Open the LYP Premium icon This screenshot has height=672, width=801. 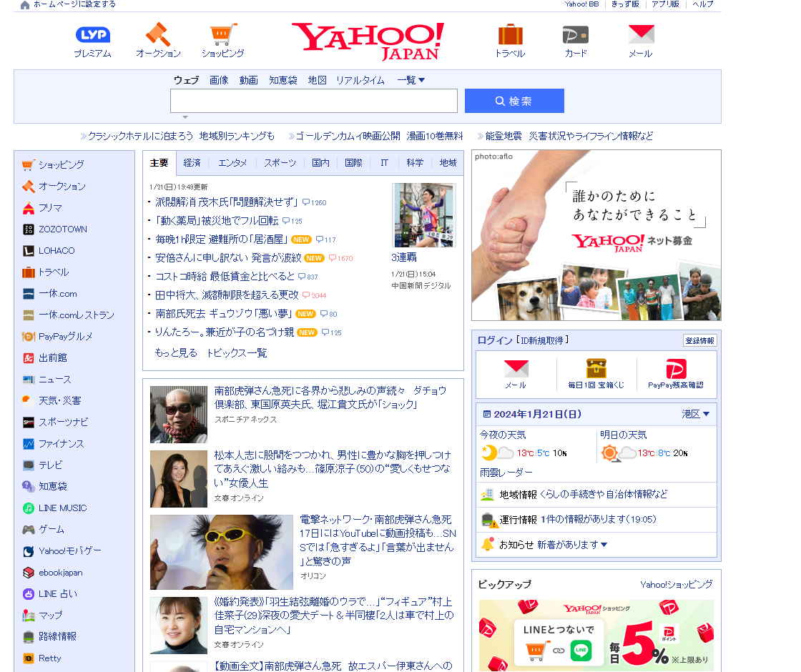[92, 35]
